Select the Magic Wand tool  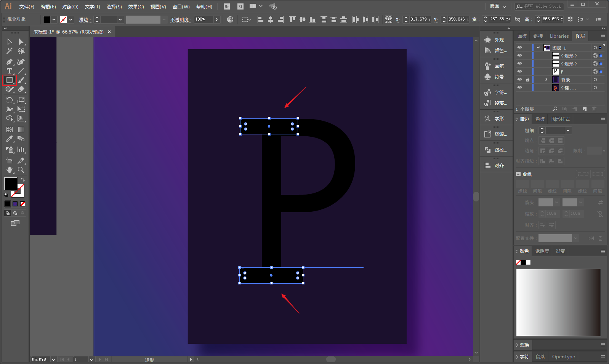(10, 51)
